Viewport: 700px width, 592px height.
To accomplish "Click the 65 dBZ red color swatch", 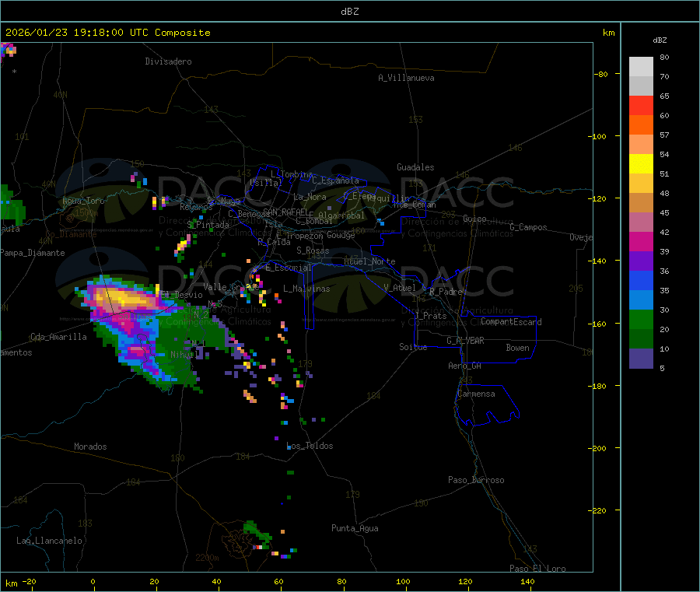I will coord(641,105).
